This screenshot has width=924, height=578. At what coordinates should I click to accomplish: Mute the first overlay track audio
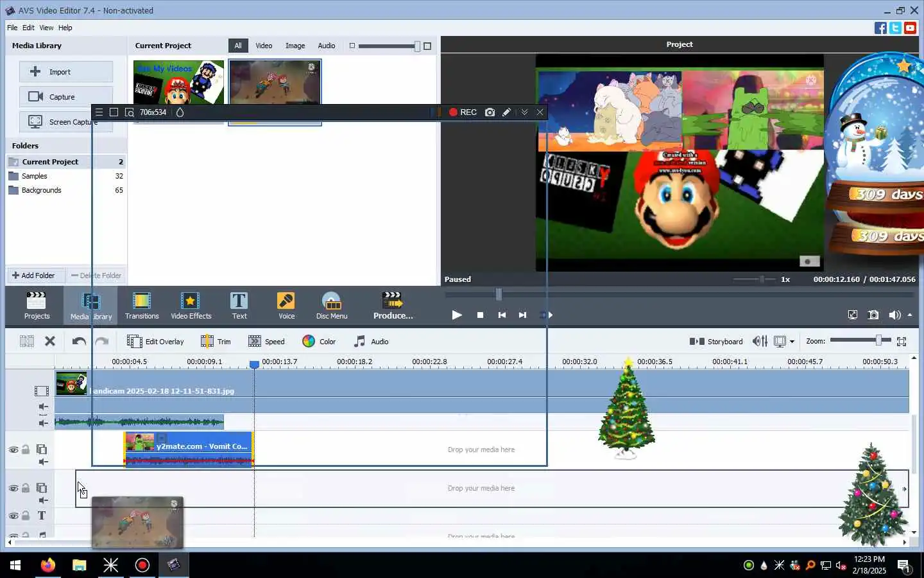click(43, 462)
